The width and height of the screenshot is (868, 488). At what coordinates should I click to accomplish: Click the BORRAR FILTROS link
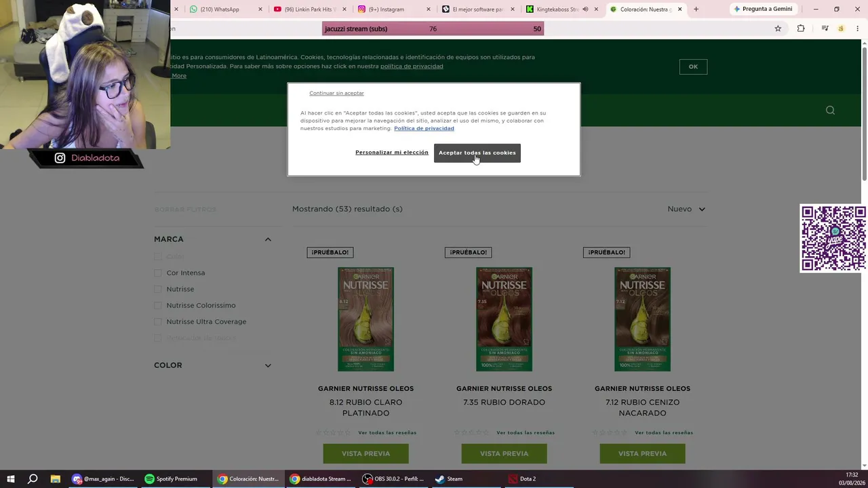click(x=185, y=209)
